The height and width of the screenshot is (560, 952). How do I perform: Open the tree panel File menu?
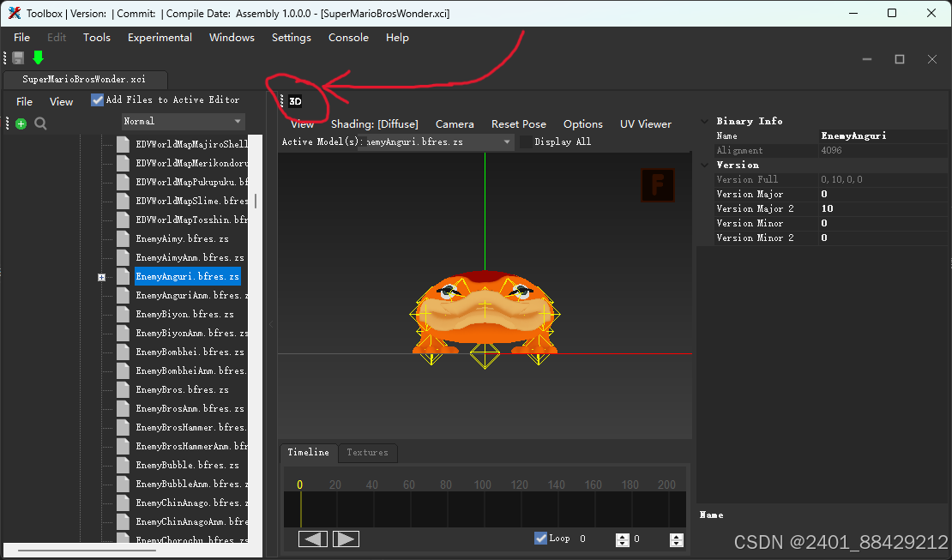coord(24,101)
